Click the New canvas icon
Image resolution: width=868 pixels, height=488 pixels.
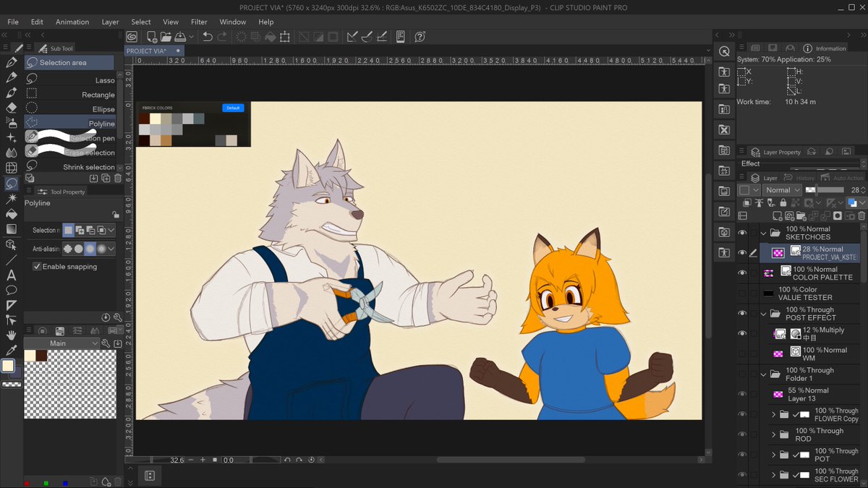point(152,37)
